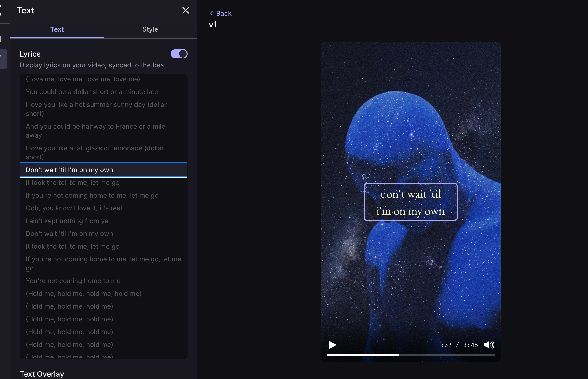Switch to the Style tab
The height and width of the screenshot is (379, 588).
[x=150, y=29]
